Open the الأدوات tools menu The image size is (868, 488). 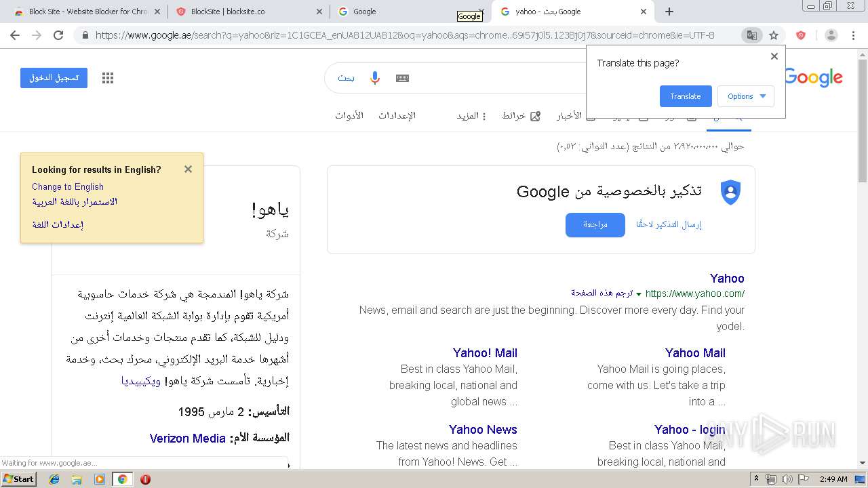tap(349, 116)
